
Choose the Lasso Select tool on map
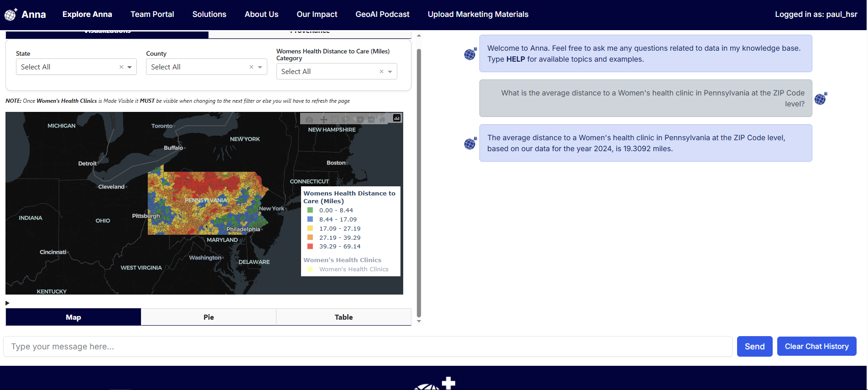[346, 120]
